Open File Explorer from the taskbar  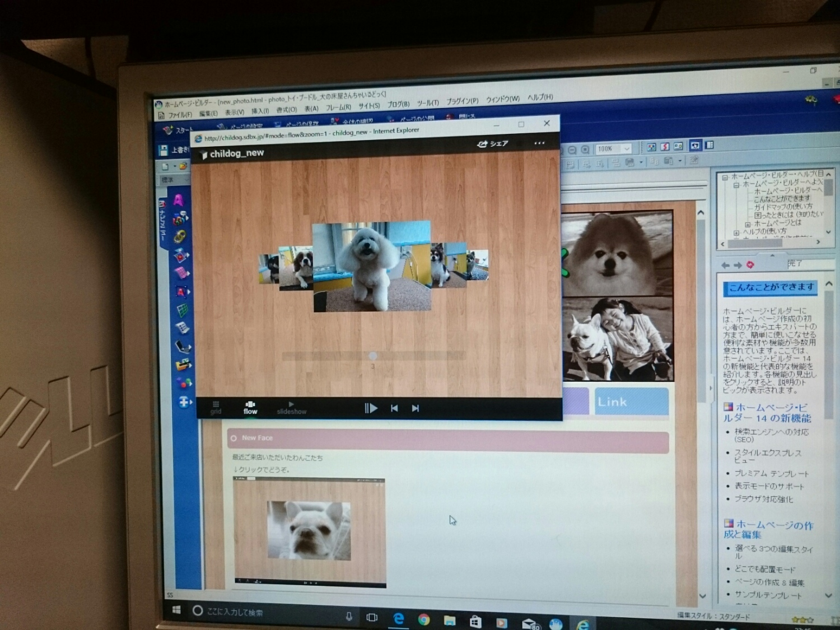[449, 620]
